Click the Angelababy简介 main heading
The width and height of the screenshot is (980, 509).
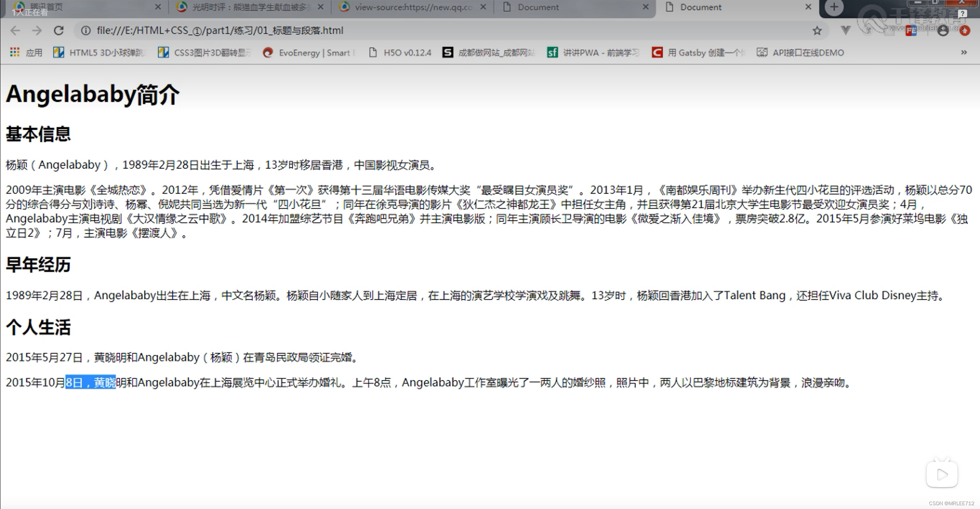[x=92, y=95]
